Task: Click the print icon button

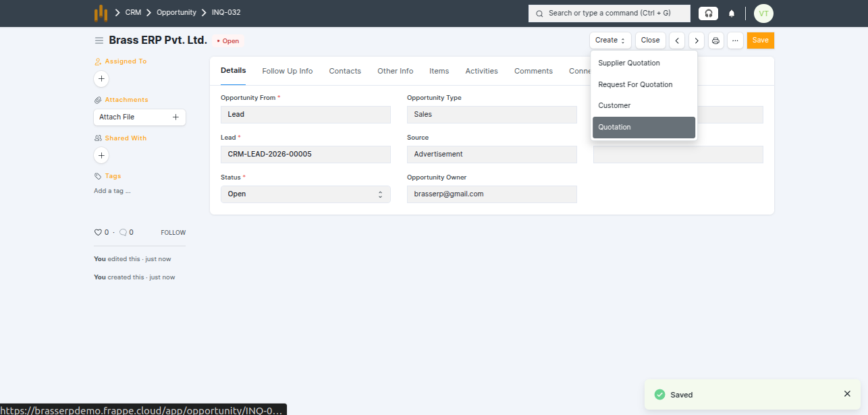Action: pos(715,40)
